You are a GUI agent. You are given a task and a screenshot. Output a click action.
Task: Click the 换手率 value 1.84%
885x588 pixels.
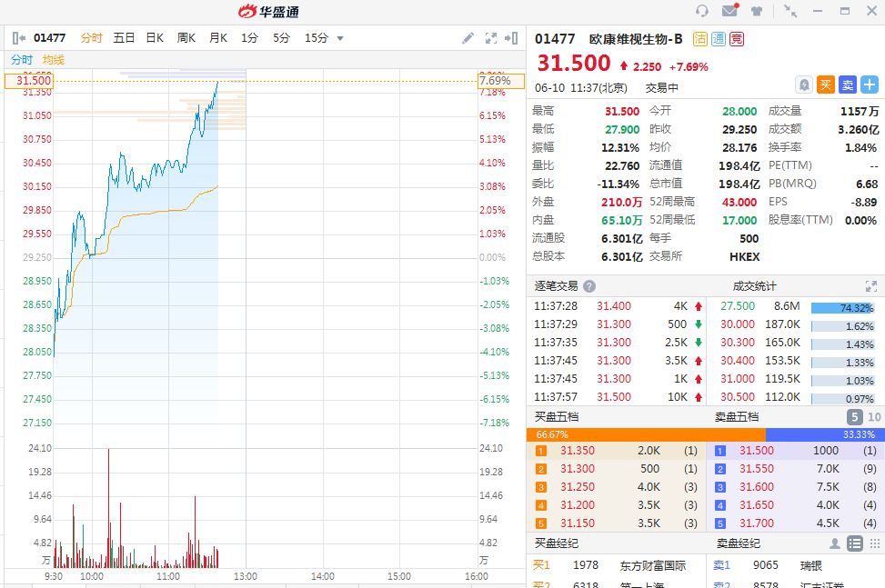pyautogui.click(x=860, y=148)
